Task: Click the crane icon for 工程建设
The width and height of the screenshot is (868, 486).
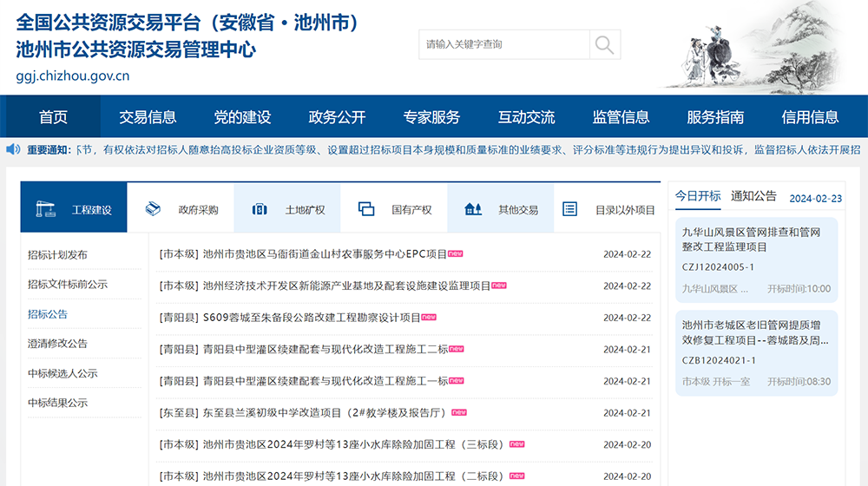Action: tap(46, 209)
